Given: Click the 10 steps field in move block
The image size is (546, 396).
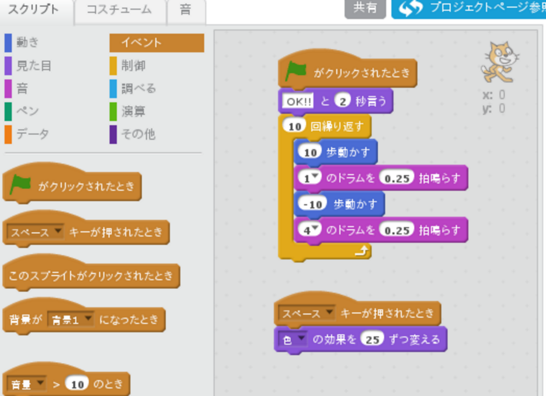Looking at the screenshot, I should point(310,152).
